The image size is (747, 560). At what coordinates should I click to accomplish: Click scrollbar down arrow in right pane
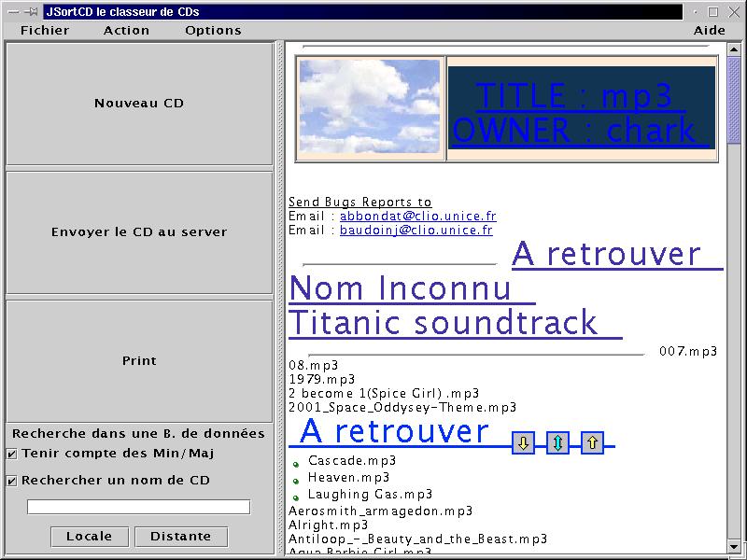tap(734, 546)
